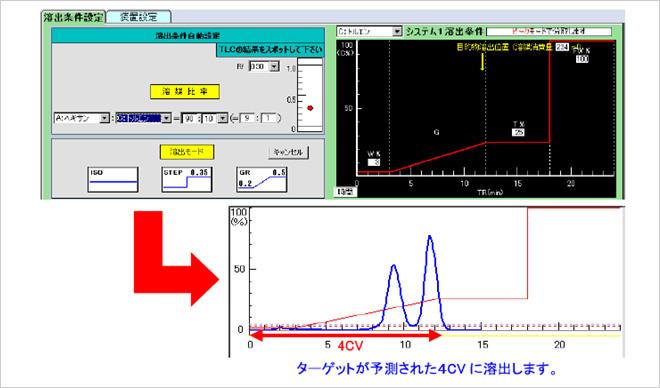Open the 90:10 ratio dropdown arrow

(223, 119)
